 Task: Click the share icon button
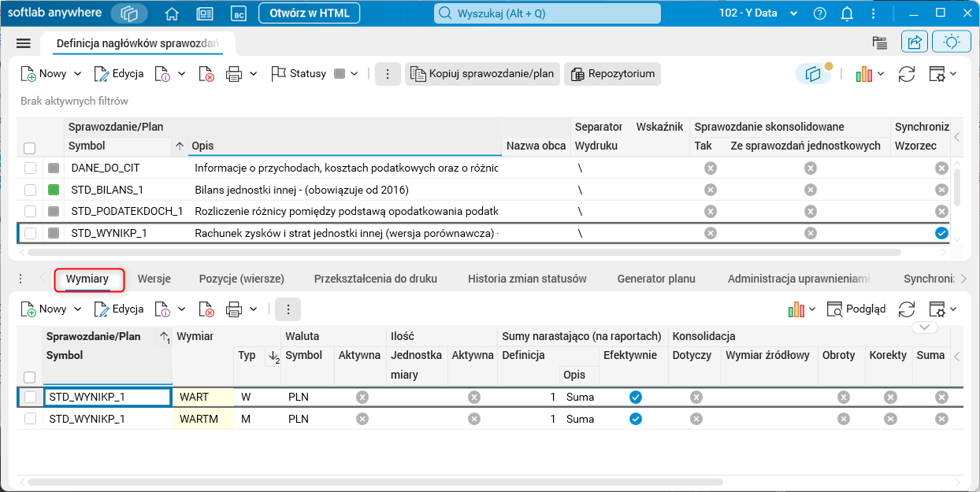915,43
